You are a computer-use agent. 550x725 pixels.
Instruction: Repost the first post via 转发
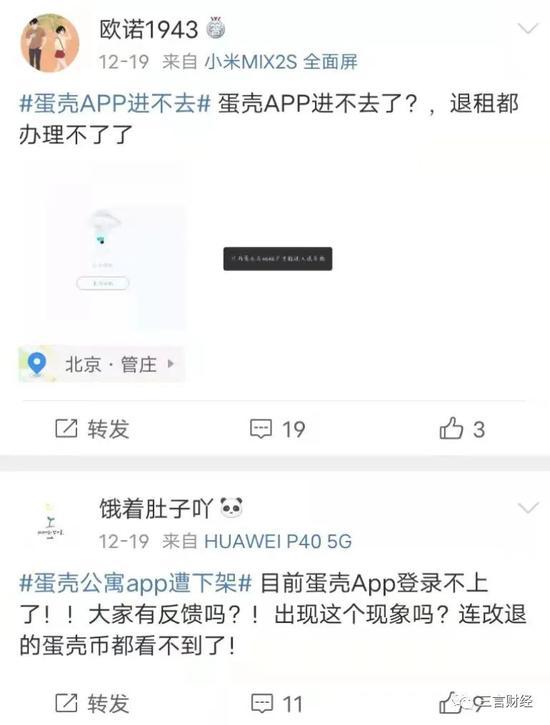[92, 429]
